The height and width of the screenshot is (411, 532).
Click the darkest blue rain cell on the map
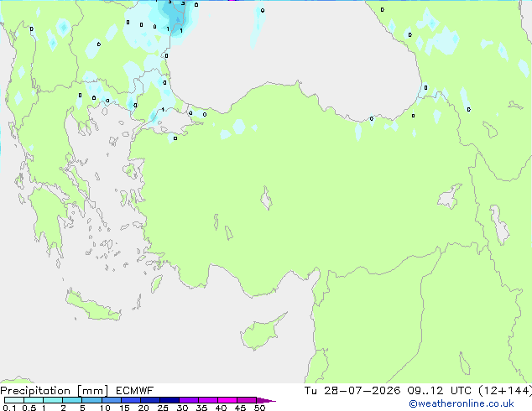click(178, 19)
